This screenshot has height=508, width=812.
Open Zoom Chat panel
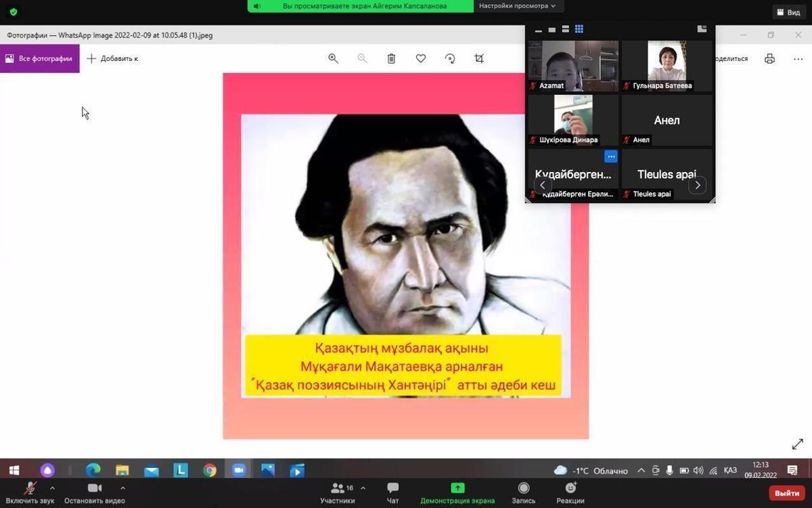(392, 492)
